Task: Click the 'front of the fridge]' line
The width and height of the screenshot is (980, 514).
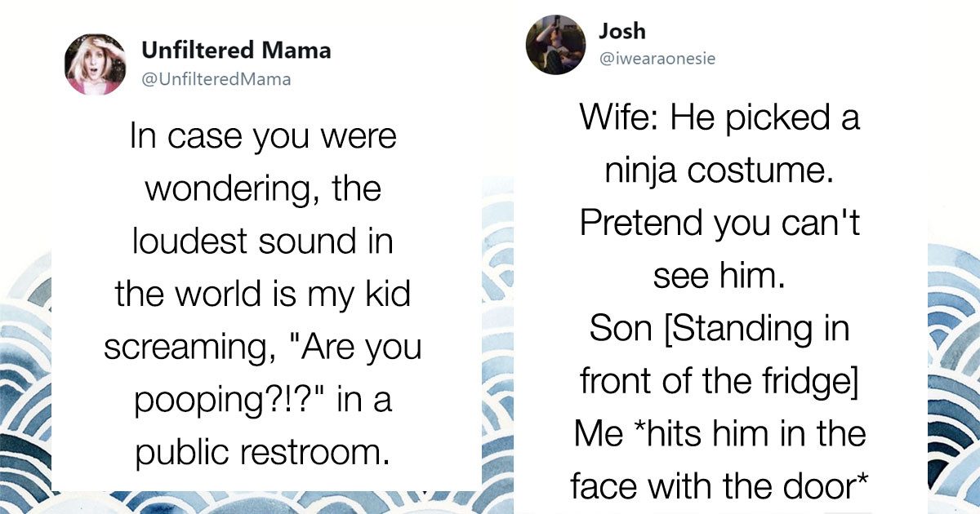Action: coord(719,383)
